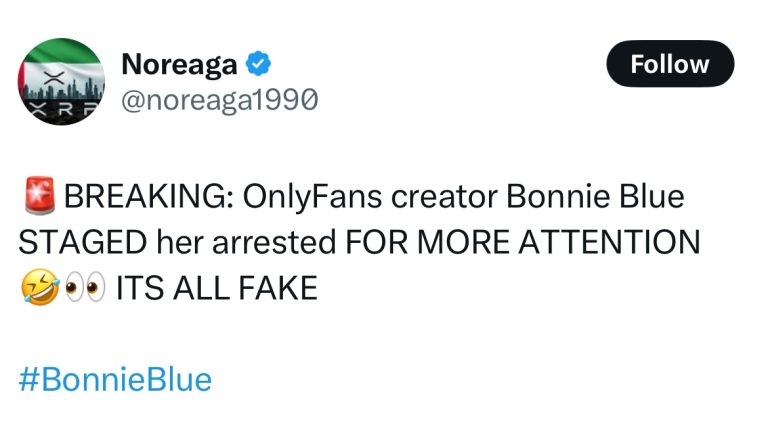Click the Noreaga display name
This screenshot has height=440, width=768.
[179, 65]
